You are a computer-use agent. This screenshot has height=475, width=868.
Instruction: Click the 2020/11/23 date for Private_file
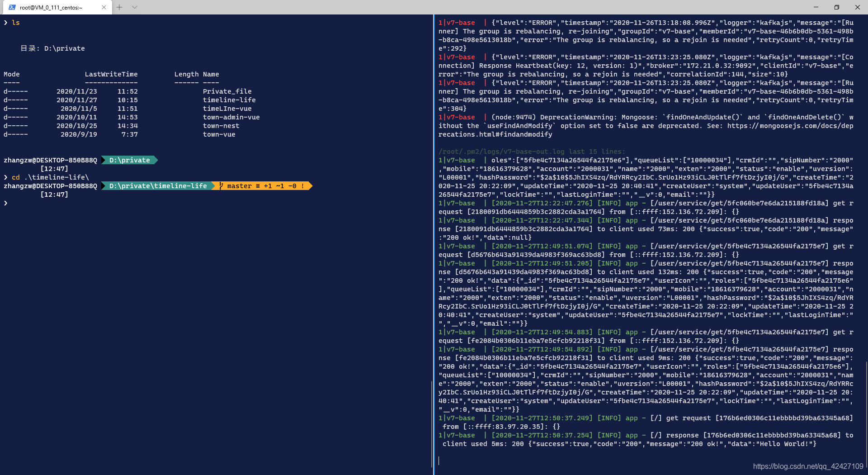[76, 91]
